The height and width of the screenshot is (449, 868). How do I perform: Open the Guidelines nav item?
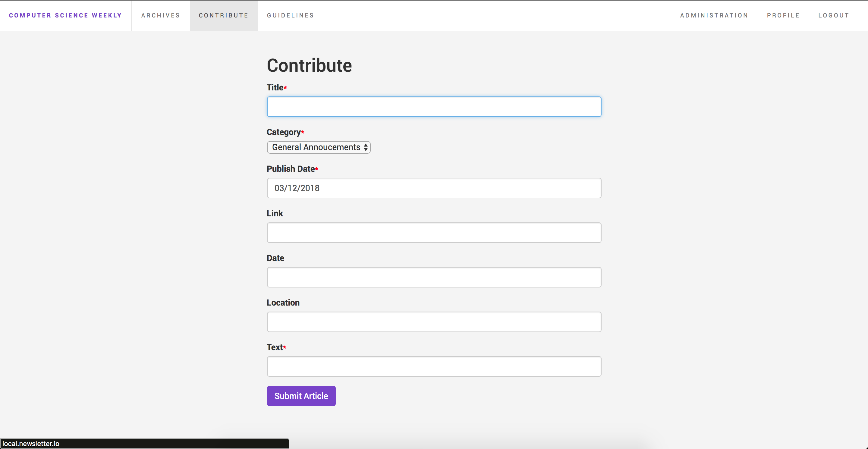click(x=290, y=15)
